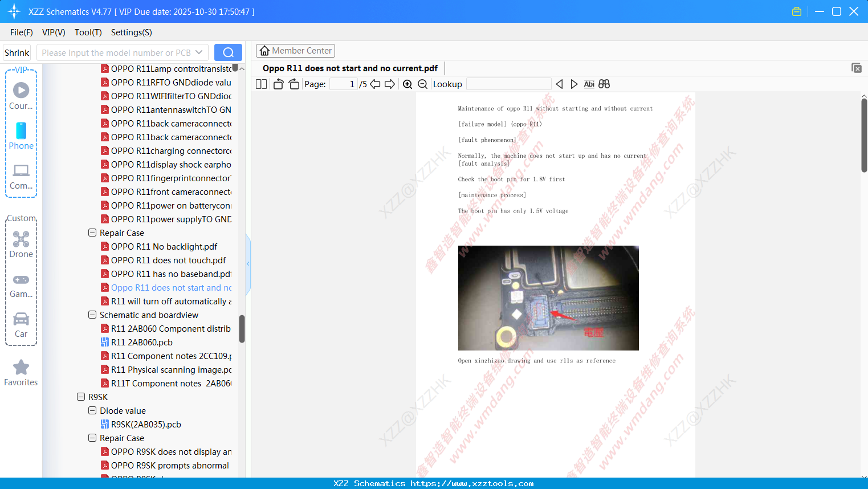Click the yellow VIP store icon in title bar

[x=797, y=11]
